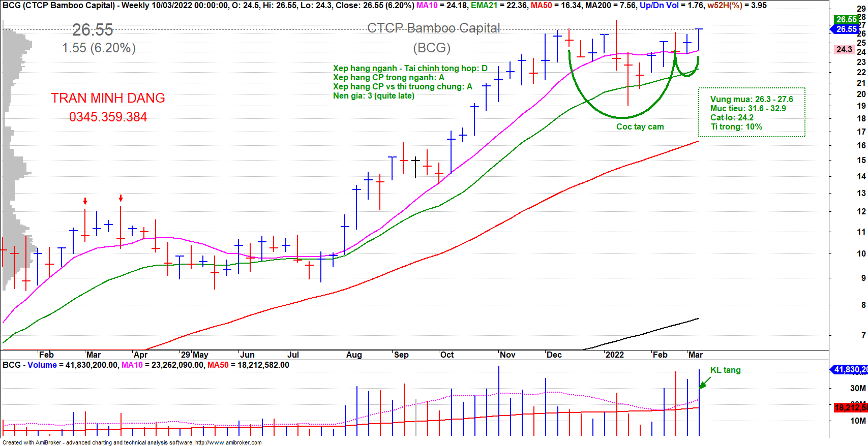868x446 pixels.
Task: Open the AmiBroker website link
Action: coord(228,442)
